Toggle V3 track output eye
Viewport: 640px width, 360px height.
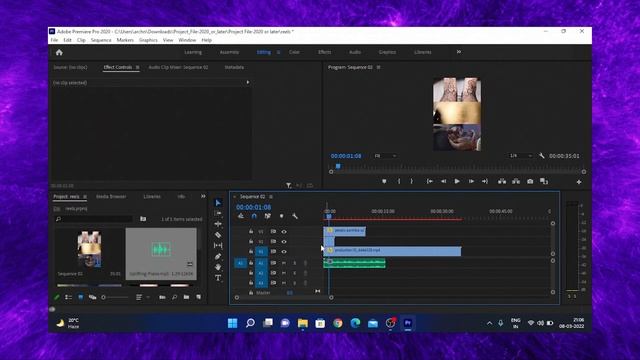pos(284,231)
